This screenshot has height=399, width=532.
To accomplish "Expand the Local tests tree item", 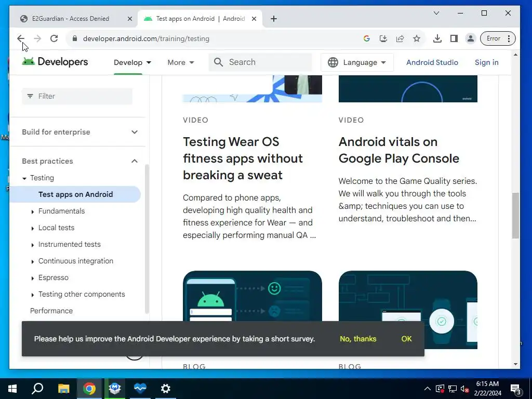I will (x=32, y=229).
